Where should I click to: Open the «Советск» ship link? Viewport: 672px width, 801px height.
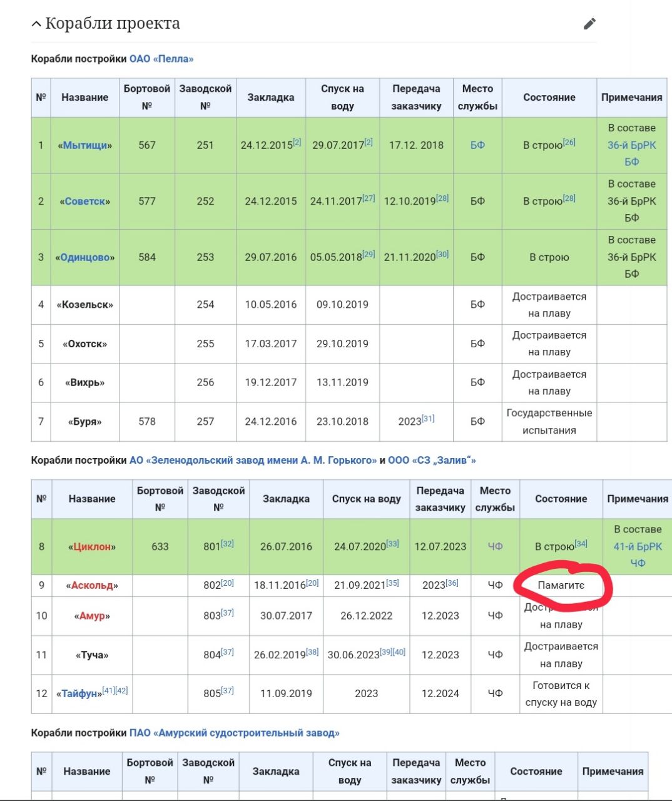pos(85,202)
